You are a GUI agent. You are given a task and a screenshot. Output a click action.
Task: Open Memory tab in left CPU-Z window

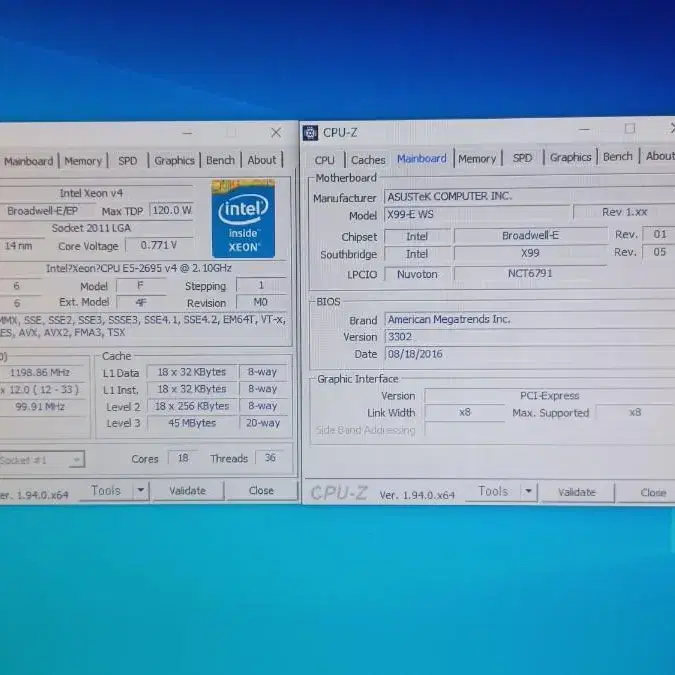(x=83, y=161)
